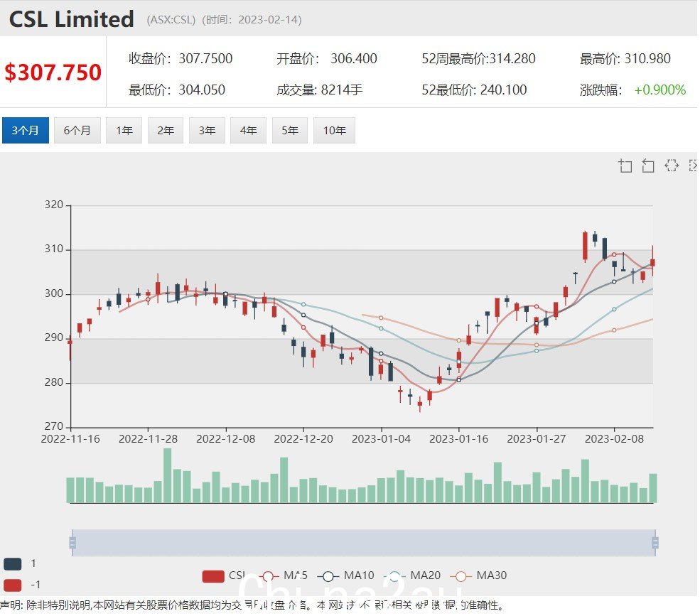Click the 2022-11-28 x-axis date label
This screenshot has width=700, height=616.
pos(149,439)
